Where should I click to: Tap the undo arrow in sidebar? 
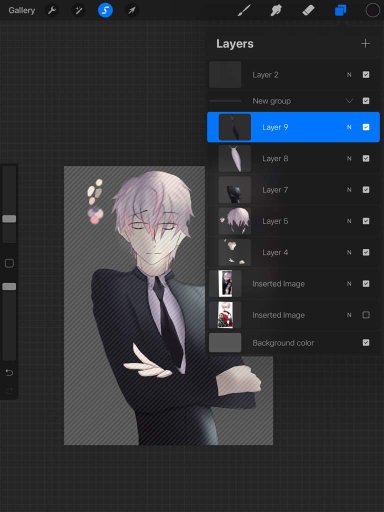[9, 372]
